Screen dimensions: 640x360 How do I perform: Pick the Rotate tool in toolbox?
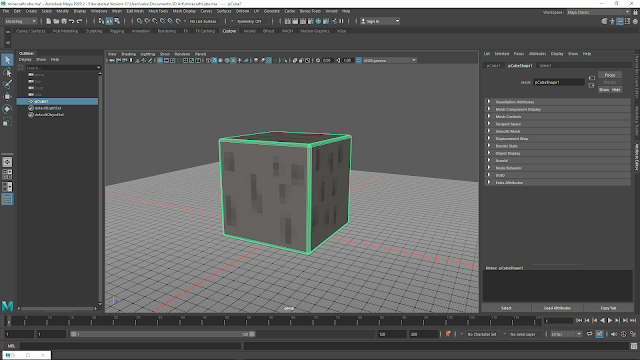[7, 109]
